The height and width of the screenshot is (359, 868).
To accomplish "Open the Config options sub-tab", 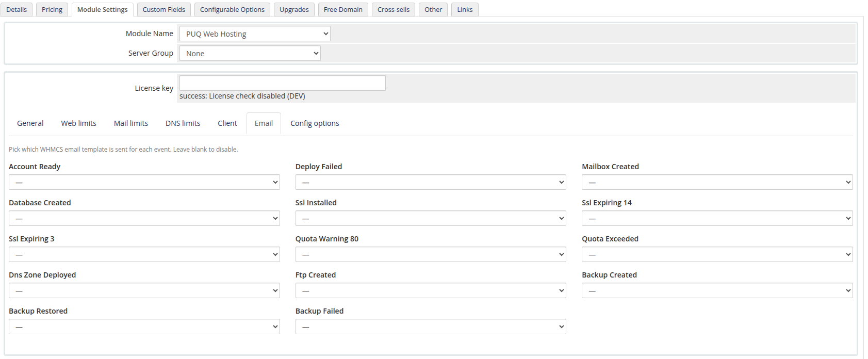I will 315,123.
